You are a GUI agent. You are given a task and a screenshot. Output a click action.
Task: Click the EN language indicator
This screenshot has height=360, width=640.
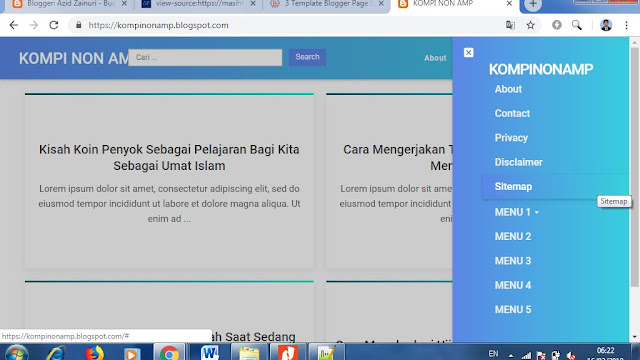(493, 353)
